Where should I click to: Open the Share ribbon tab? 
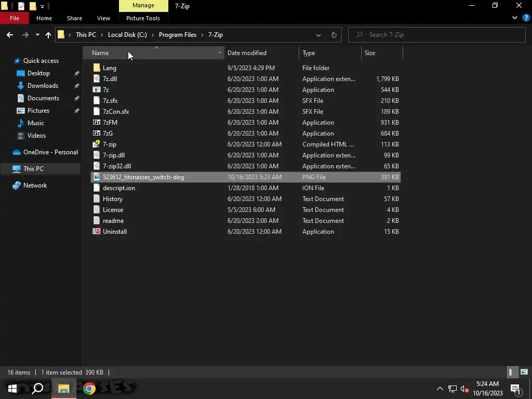[x=74, y=18]
